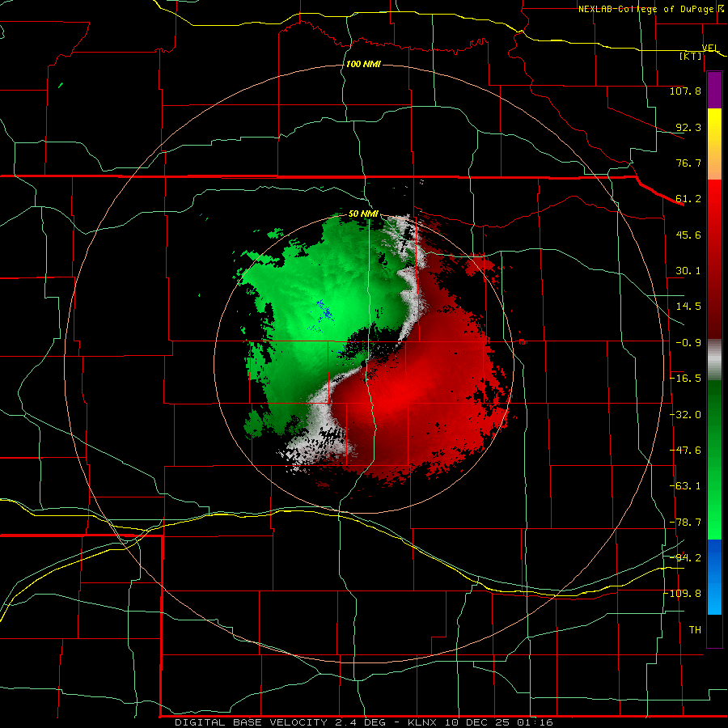The height and width of the screenshot is (728, 728).
Task: Click the 100 NMI range ring label
Action: point(363,64)
